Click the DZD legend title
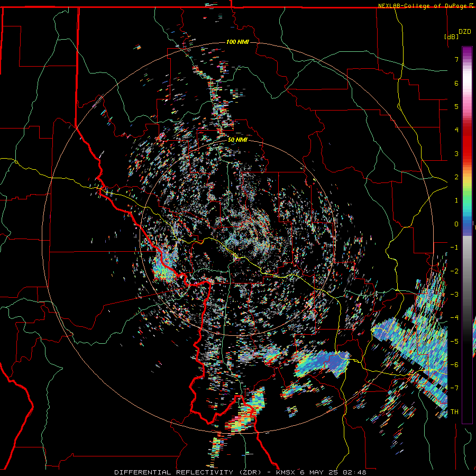The image size is (476, 476). pyautogui.click(x=464, y=32)
